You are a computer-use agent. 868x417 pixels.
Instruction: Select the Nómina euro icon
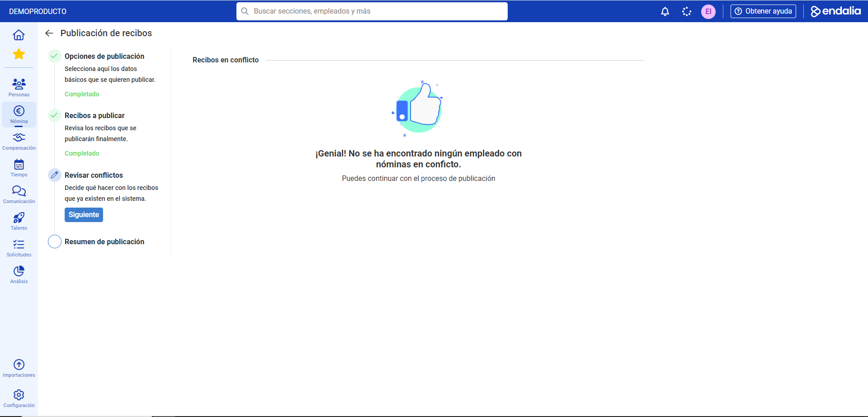pyautogui.click(x=19, y=111)
